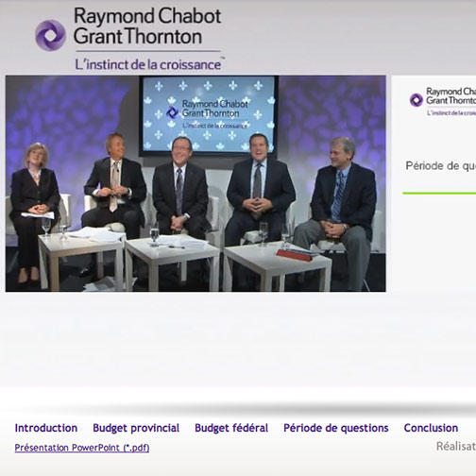Image resolution: width=476 pixels, height=476 pixels.
Task: Go to Période de questions segment
Action: click(x=336, y=428)
